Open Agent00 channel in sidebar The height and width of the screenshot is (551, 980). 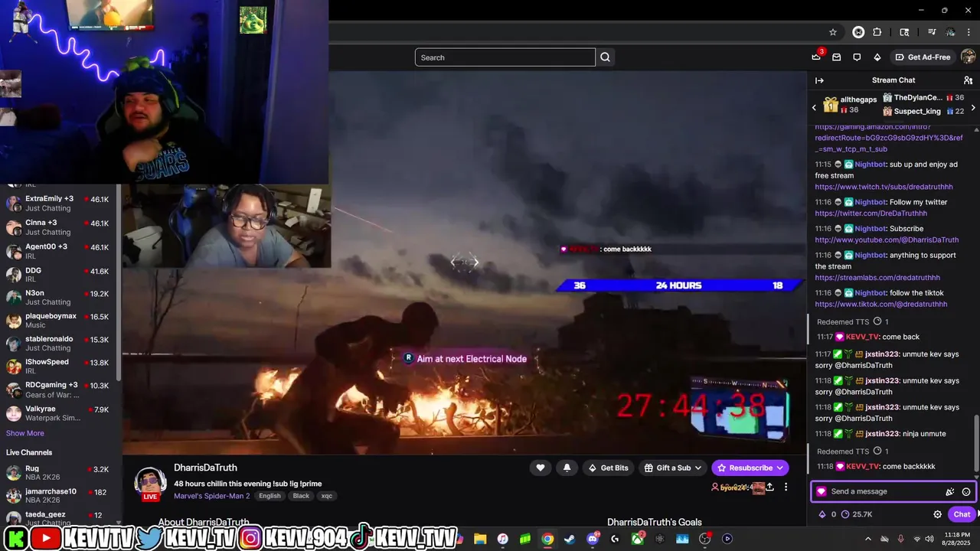pyautogui.click(x=58, y=251)
